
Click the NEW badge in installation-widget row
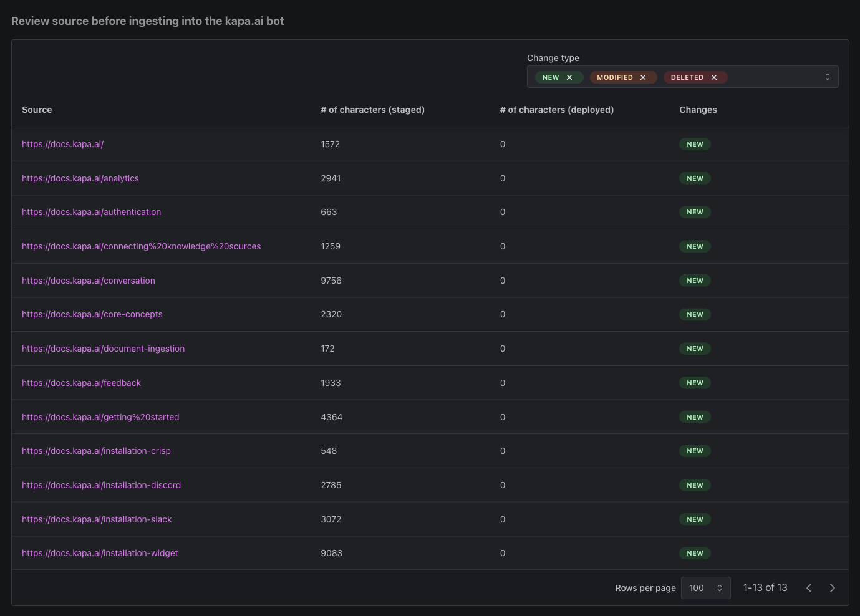point(695,553)
